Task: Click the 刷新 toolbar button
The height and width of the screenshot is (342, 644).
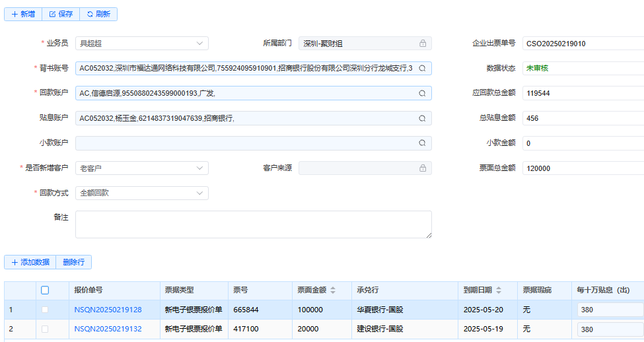Action: coord(98,14)
